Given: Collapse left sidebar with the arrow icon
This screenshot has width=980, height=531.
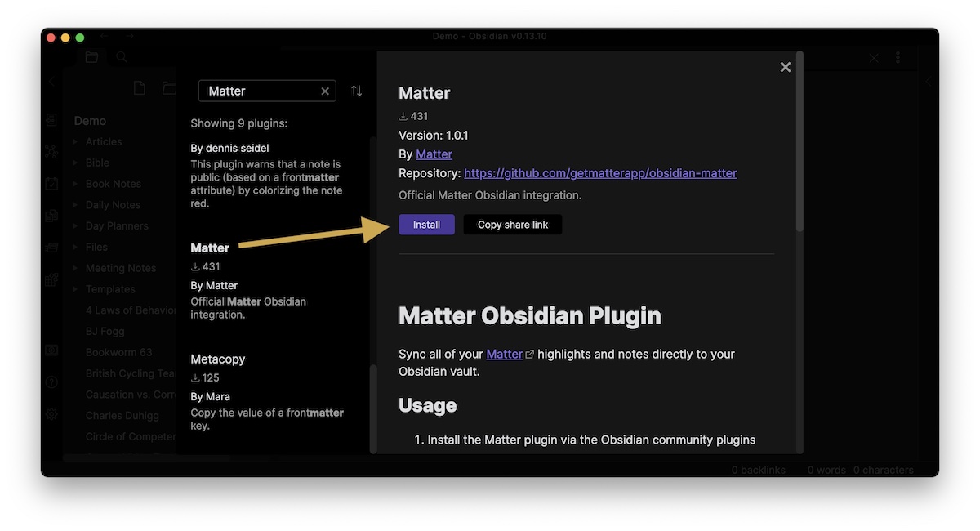Looking at the screenshot, I should (x=51, y=82).
